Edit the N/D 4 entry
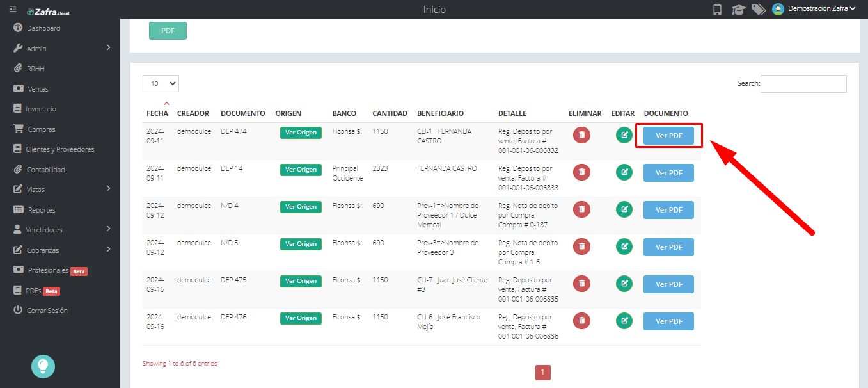This screenshot has height=388, width=868. [624, 209]
